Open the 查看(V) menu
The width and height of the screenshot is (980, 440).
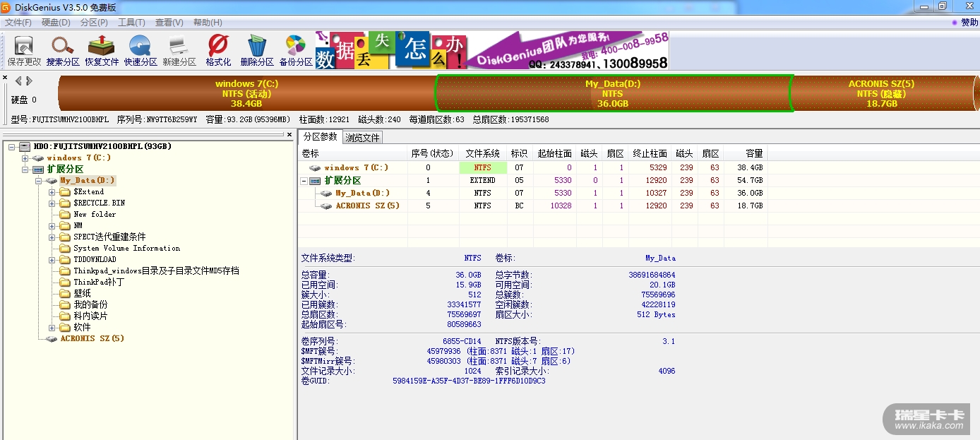click(x=169, y=23)
